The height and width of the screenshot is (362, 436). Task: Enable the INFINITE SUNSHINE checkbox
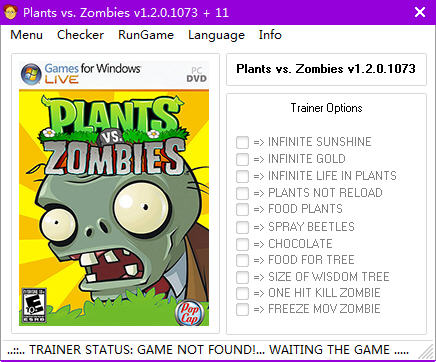(242, 142)
